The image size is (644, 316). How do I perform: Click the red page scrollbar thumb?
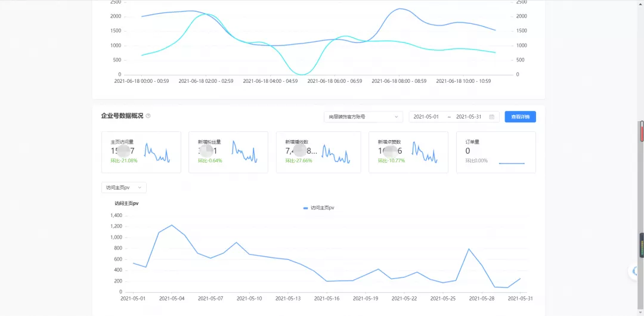coord(642,131)
